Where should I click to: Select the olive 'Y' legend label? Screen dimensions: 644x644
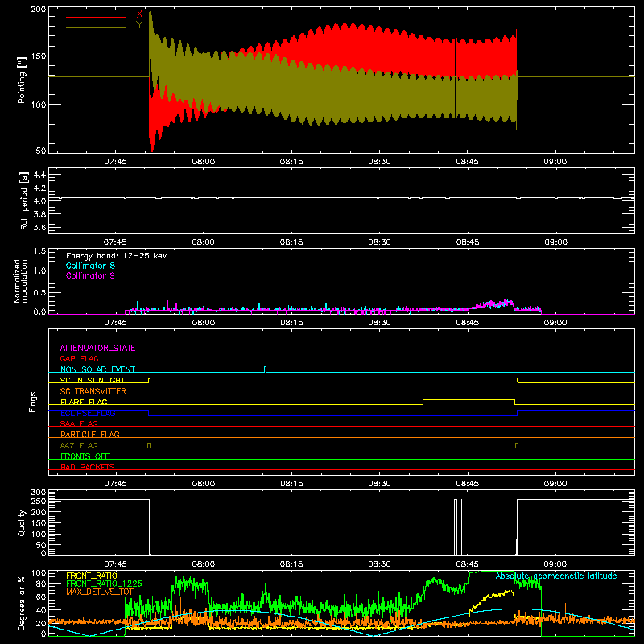[x=139, y=25]
